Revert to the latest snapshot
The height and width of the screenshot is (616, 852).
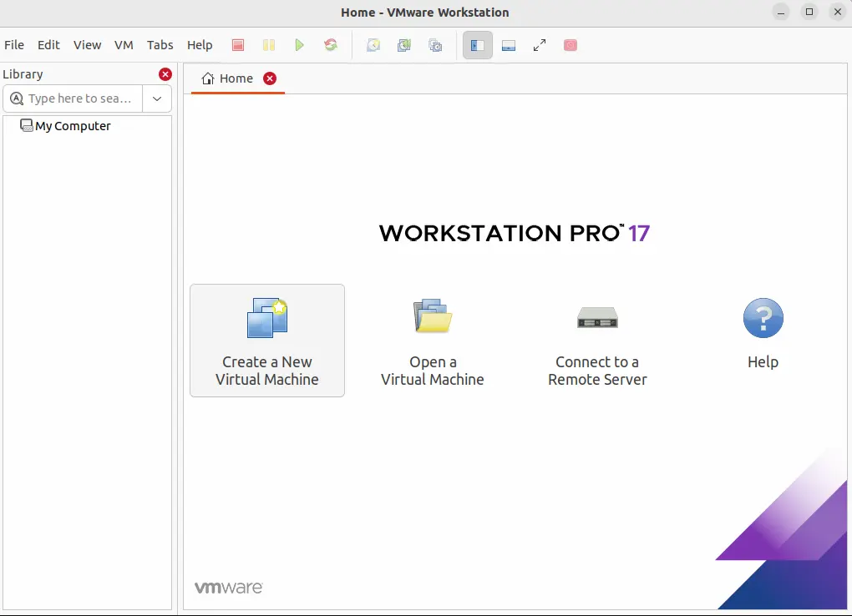pyautogui.click(x=403, y=45)
